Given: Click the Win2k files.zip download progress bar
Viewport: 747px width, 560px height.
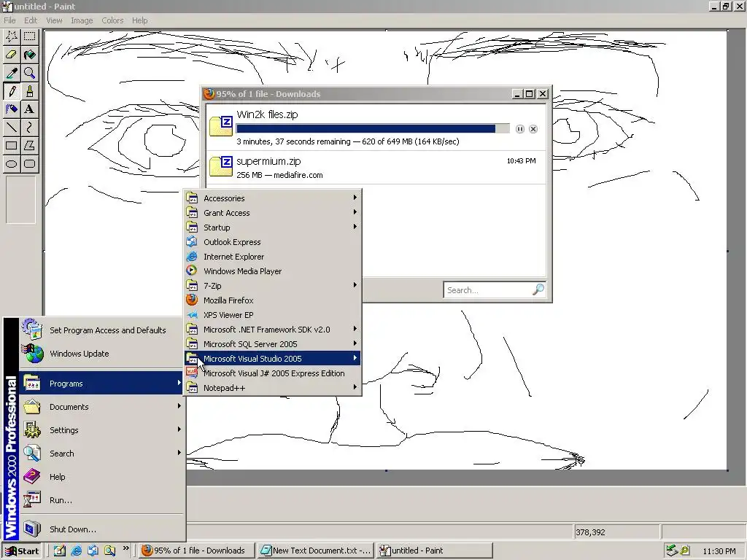Looking at the screenshot, I should click(x=373, y=128).
